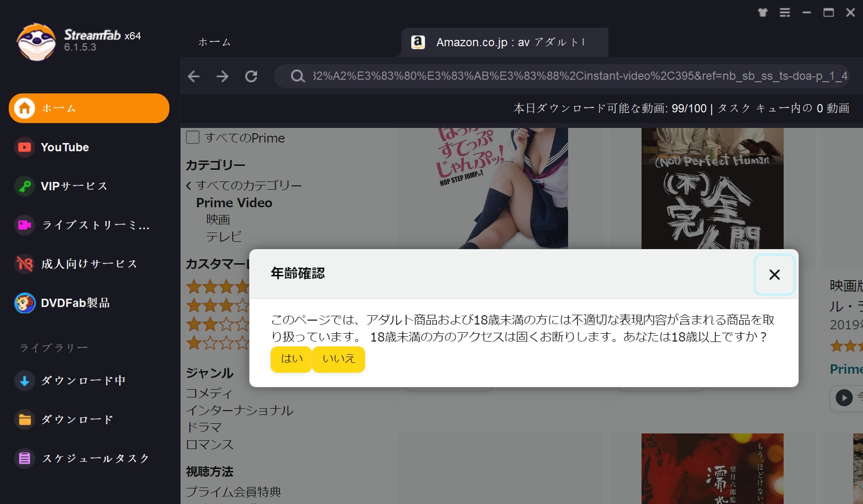
Task: Close the 年齢確認 dialog
Action: pos(774,275)
